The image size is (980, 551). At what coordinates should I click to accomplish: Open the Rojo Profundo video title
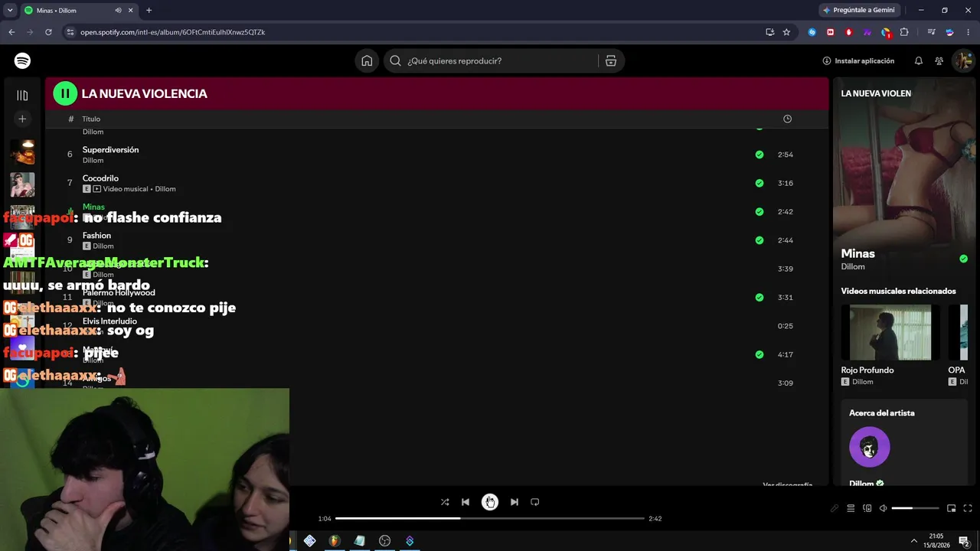point(867,370)
